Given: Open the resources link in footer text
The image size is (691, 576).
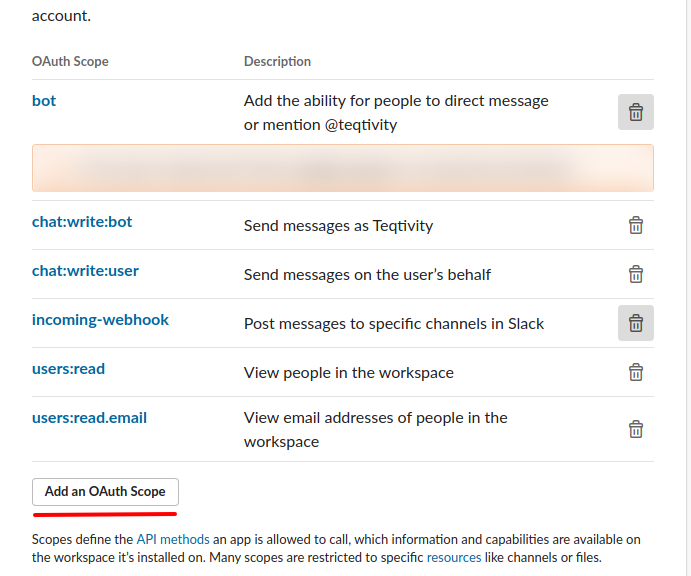Looking at the screenshot, I should (454, 557).
